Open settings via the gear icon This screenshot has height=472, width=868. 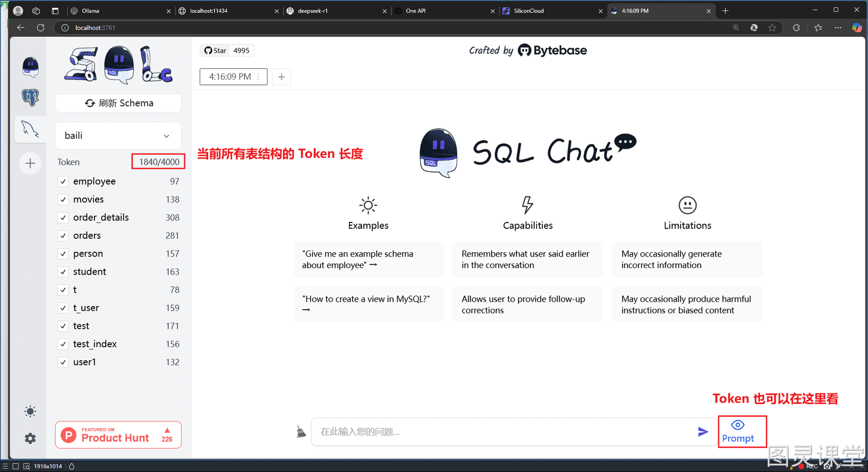pos(30,438)
